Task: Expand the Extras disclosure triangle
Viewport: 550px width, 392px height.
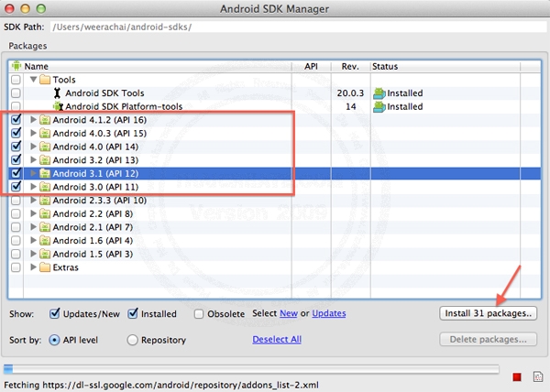Action: point(33,267)
